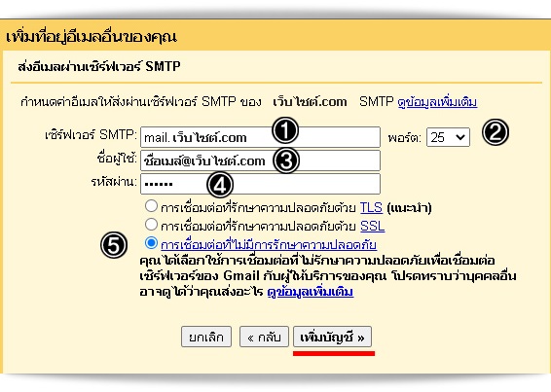Viewport: 551px width, 392px height.
Task: Click the step 3 numbered badge
Action: coord(286,160)
